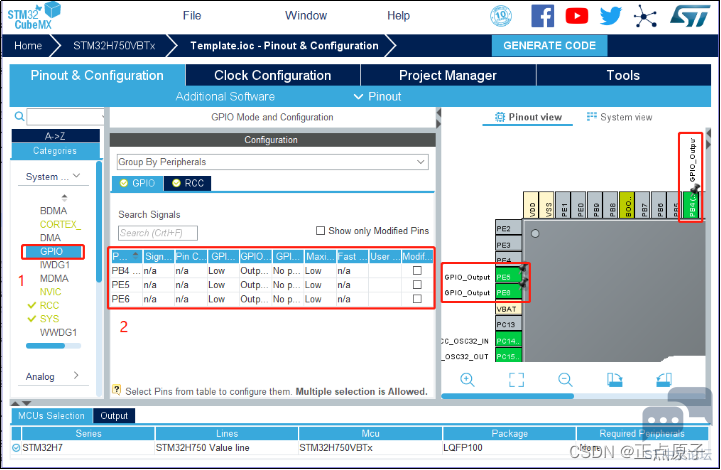Open the sidebar search field dropdown
The image size is (721, 470).
[x=103, y=117]
